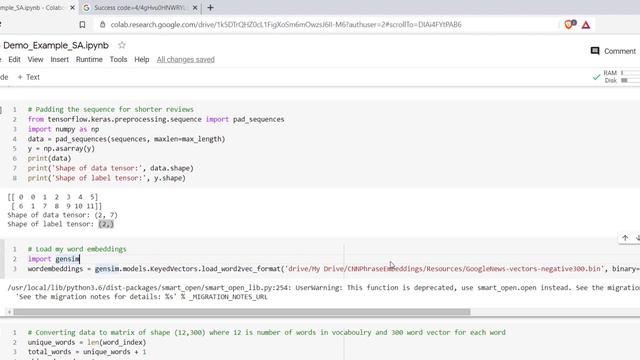Add a new Text cell
This screenshot has height=360, width=640.
pyautogui.click(x=29, y=77)
